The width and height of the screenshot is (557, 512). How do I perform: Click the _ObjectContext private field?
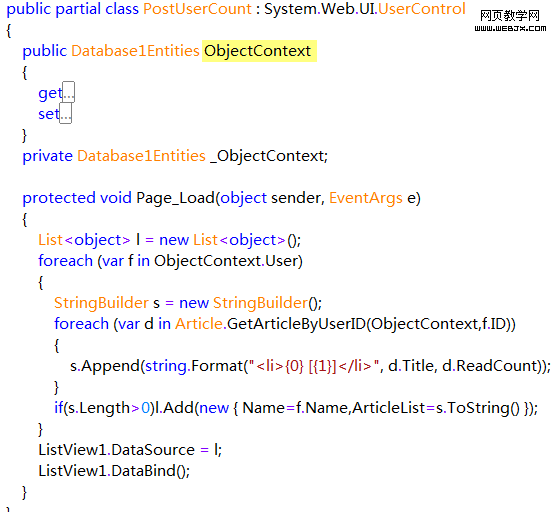(267, 156)
